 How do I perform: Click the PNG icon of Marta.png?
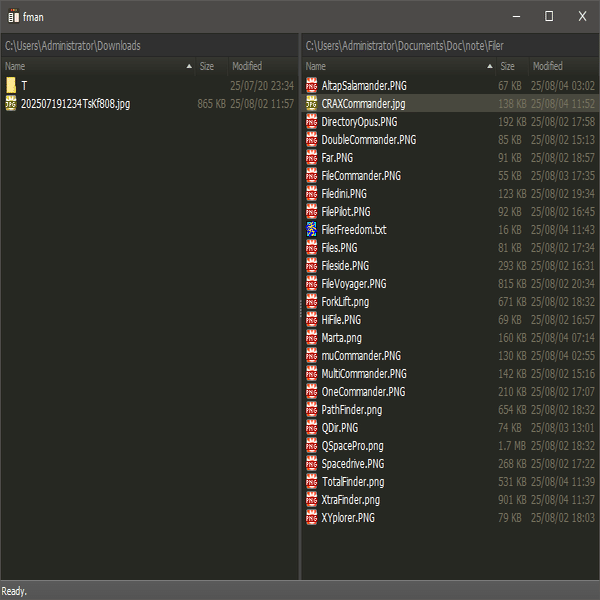(x=311, y=338)
